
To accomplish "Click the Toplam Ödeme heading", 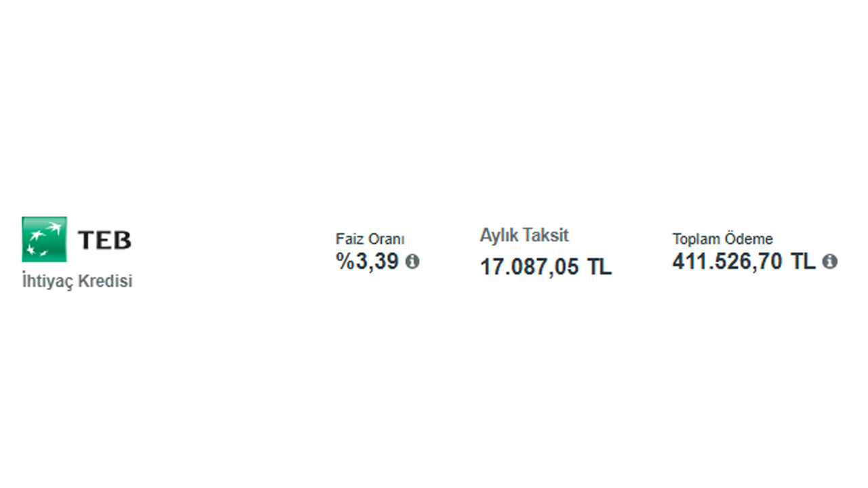I will (x=722, y=239).
